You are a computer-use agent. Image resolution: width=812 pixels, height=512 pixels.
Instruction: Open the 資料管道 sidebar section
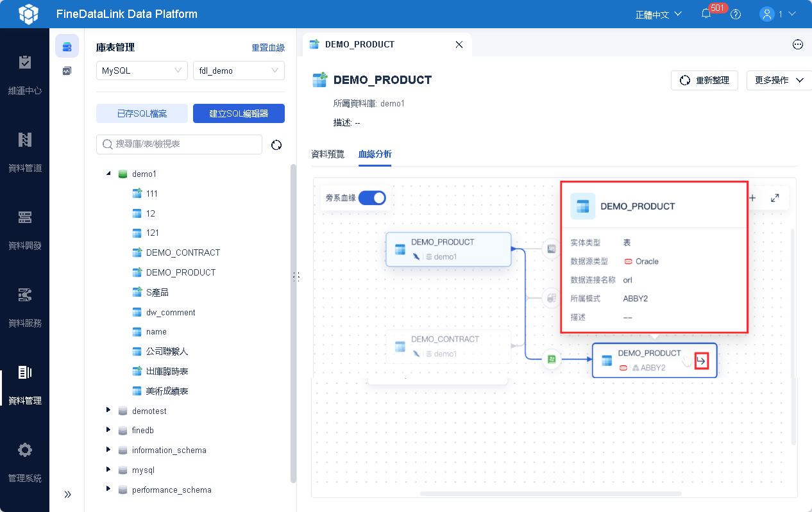point(24,153)
